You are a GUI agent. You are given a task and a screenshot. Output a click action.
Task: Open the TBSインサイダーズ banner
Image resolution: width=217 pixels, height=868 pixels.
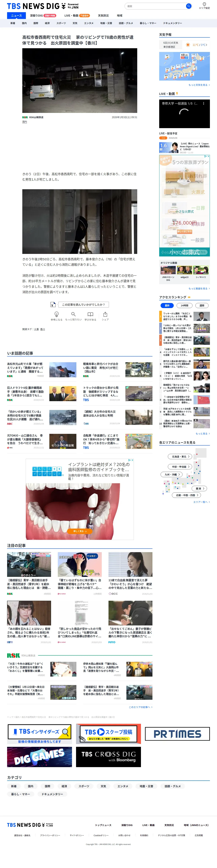39,734
